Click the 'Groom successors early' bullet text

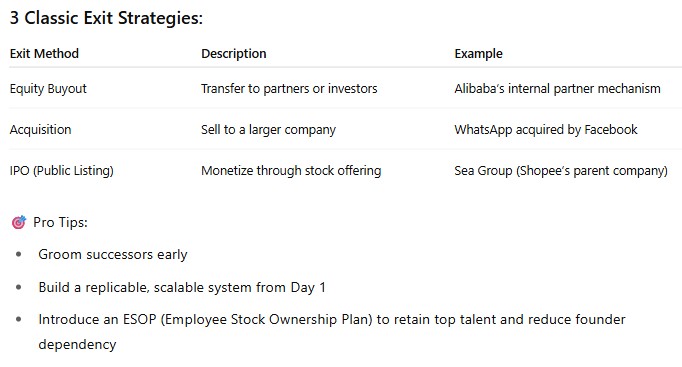coord(113,254)
